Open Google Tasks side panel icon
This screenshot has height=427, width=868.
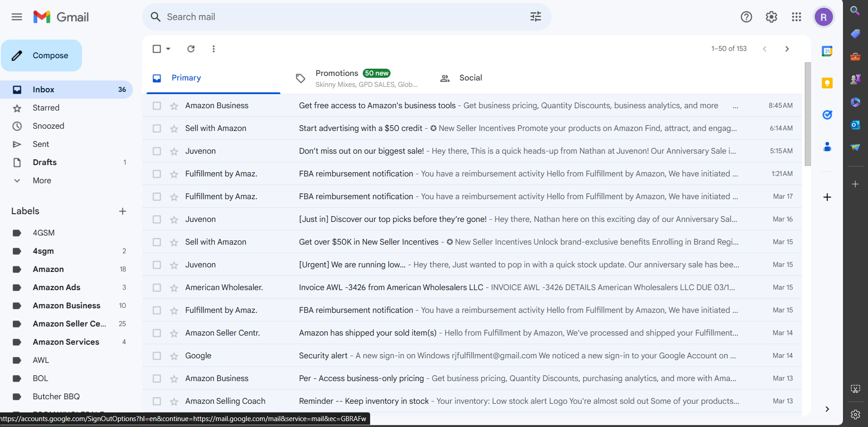coord(827,115)
